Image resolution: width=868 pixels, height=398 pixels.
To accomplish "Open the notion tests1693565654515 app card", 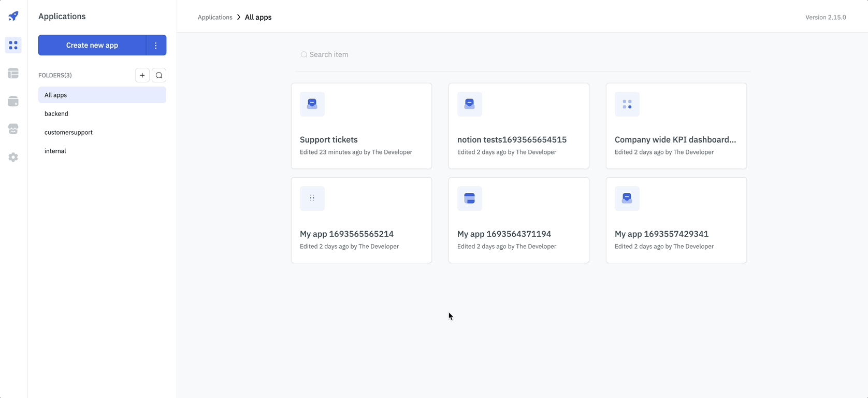I will pyautogui.click(x=518, y=126).
